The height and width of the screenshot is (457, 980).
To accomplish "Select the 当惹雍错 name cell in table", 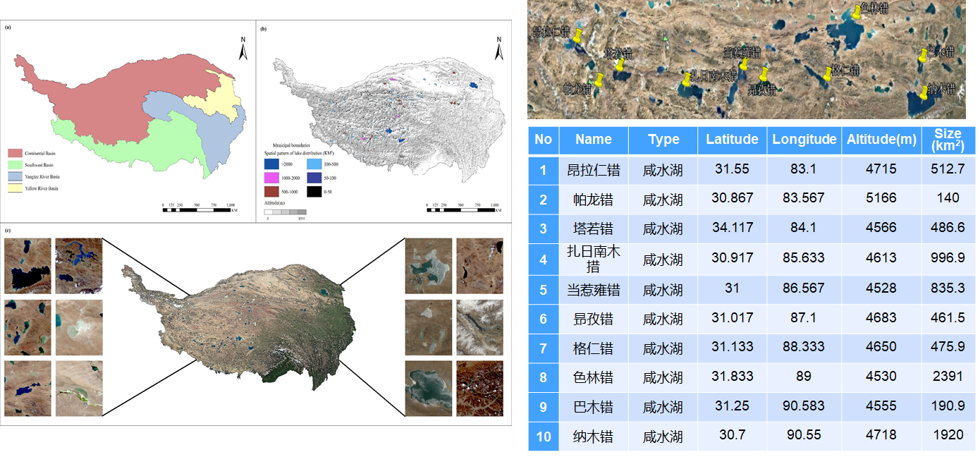I will click(x=593, y=290).
